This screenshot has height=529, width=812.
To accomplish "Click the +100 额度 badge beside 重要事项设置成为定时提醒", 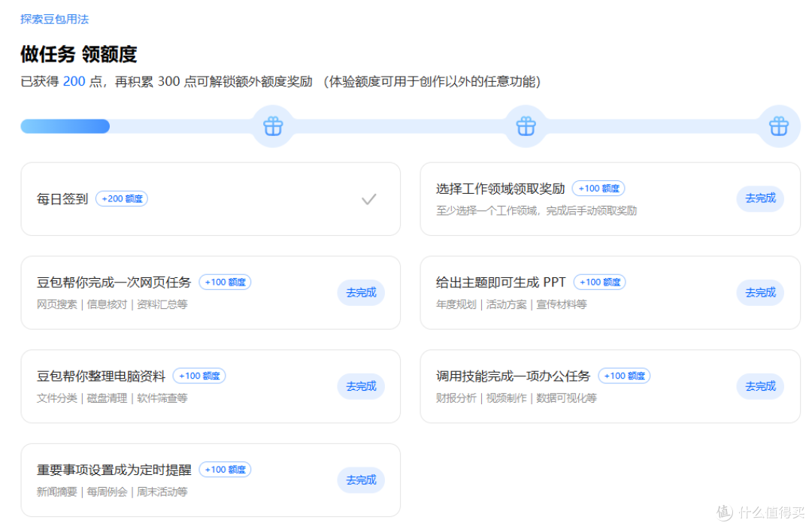I will click(226, 470).
